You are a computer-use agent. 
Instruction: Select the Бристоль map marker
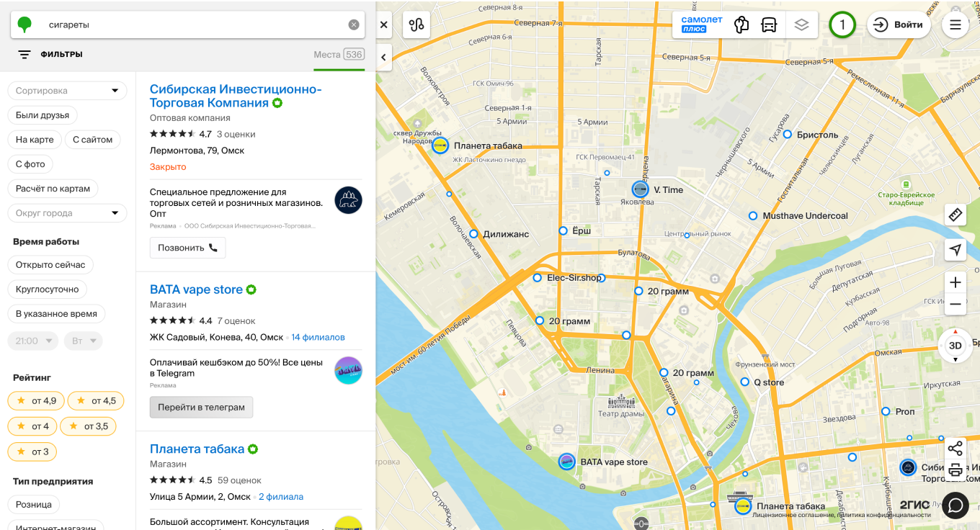click(788, 135)
